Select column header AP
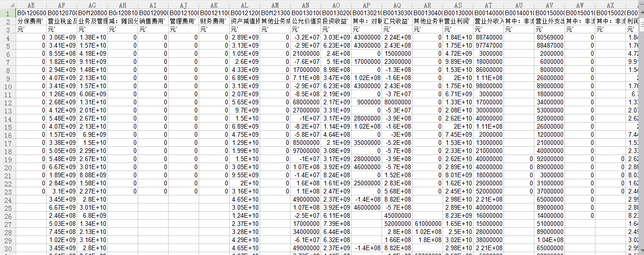 point(367,5)
